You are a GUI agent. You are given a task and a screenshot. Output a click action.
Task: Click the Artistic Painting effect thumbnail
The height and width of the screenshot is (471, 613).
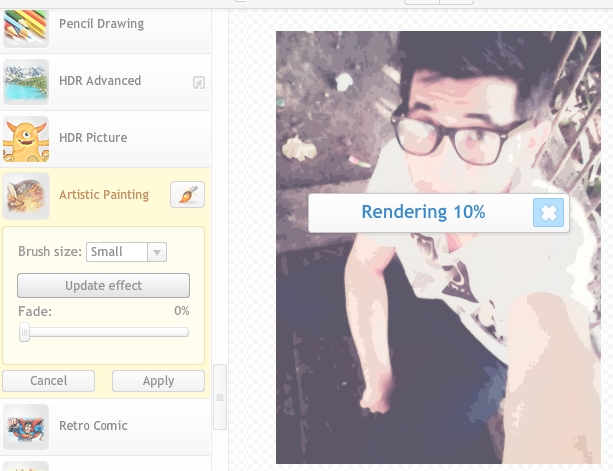click(x=26, y=195)
